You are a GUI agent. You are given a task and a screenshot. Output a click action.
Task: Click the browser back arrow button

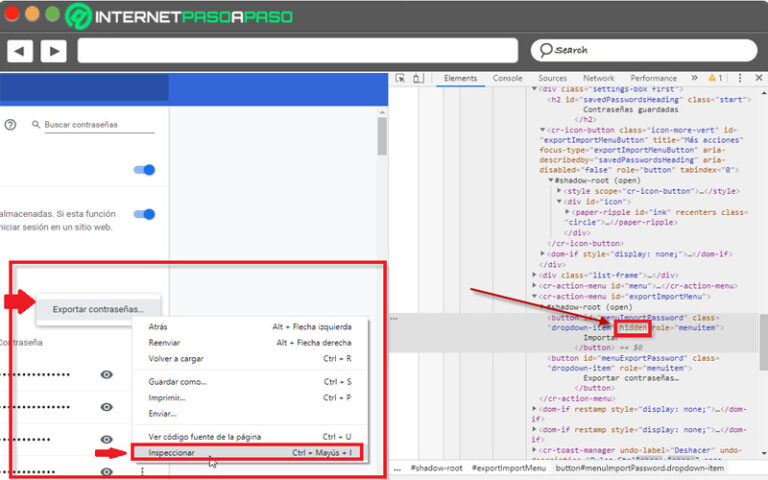pos(20,50)
